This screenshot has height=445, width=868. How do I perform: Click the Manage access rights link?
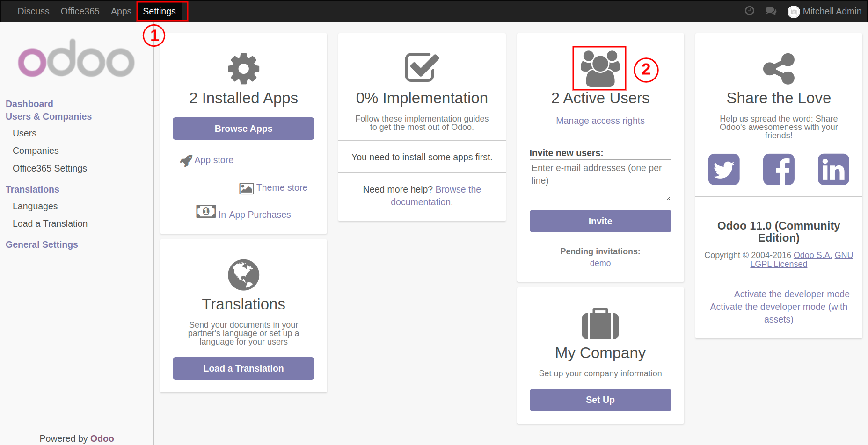600,121
